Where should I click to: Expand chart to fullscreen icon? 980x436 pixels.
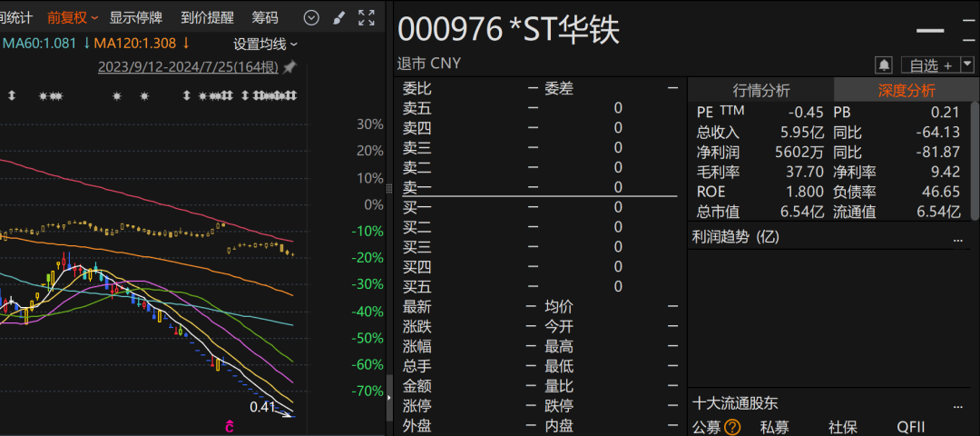[367, 17]
